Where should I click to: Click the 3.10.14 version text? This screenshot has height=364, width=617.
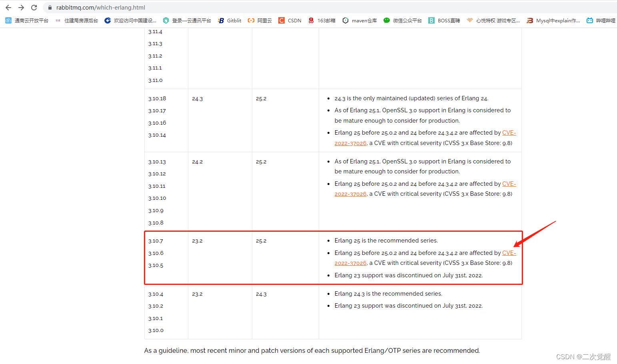click(157, 135)
